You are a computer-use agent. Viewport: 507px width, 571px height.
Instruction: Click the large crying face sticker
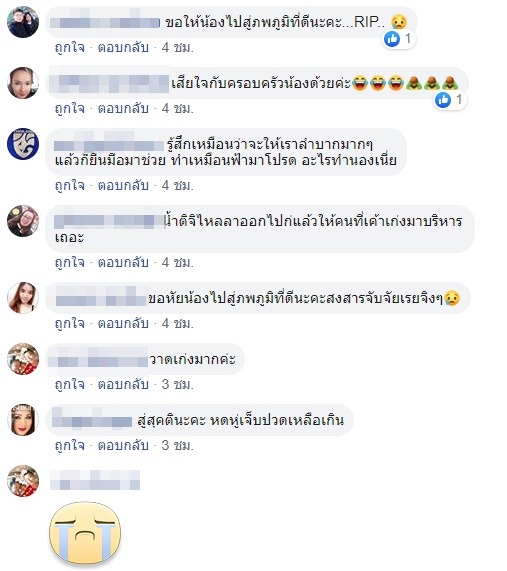85,533
